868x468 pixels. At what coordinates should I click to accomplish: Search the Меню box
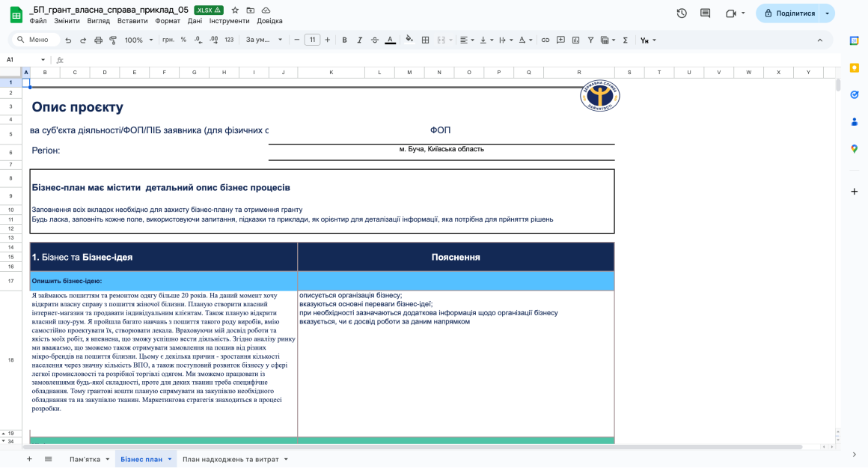pos(36,40)
